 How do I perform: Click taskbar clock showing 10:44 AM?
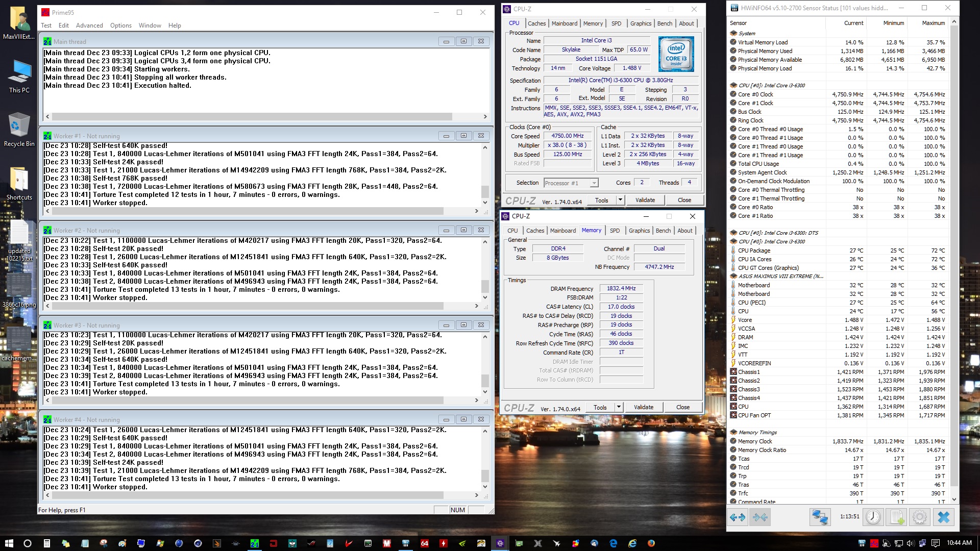[x=959, y=543]
